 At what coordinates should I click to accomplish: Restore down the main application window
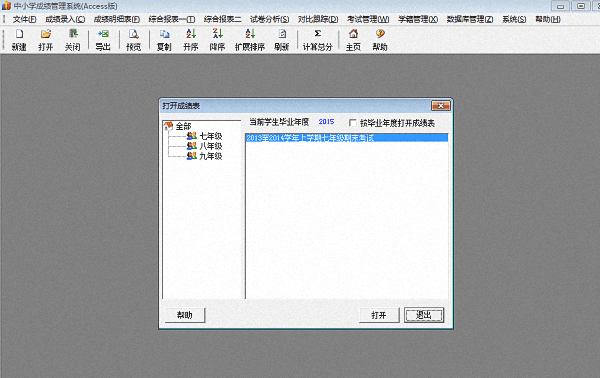pyautogui.click(x=581, y=6)
